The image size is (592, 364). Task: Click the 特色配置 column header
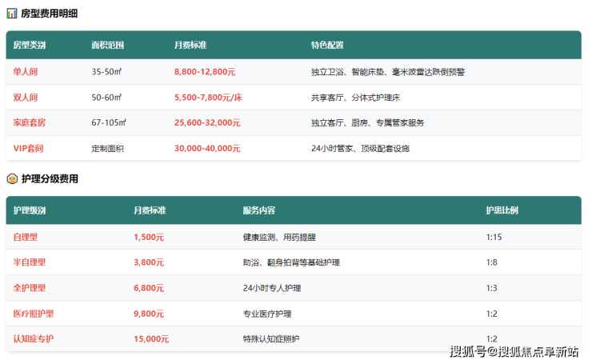(327, 45)
